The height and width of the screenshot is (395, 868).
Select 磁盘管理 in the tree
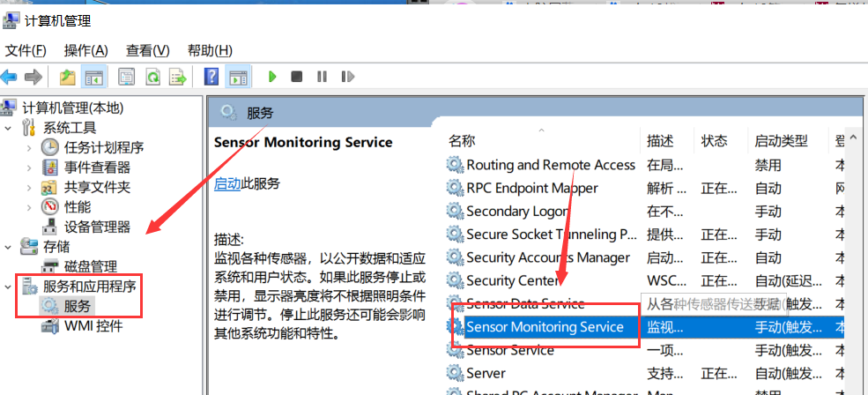click(x=91, y=266)
